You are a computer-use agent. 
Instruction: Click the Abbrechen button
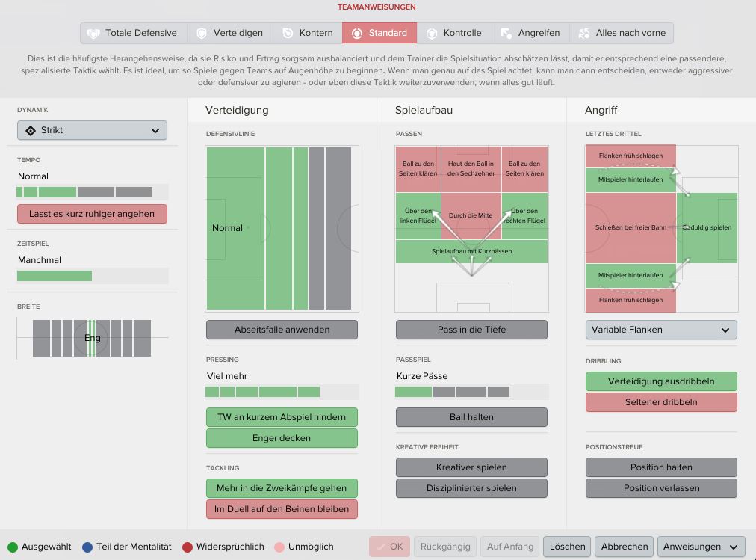pos(624,547)
